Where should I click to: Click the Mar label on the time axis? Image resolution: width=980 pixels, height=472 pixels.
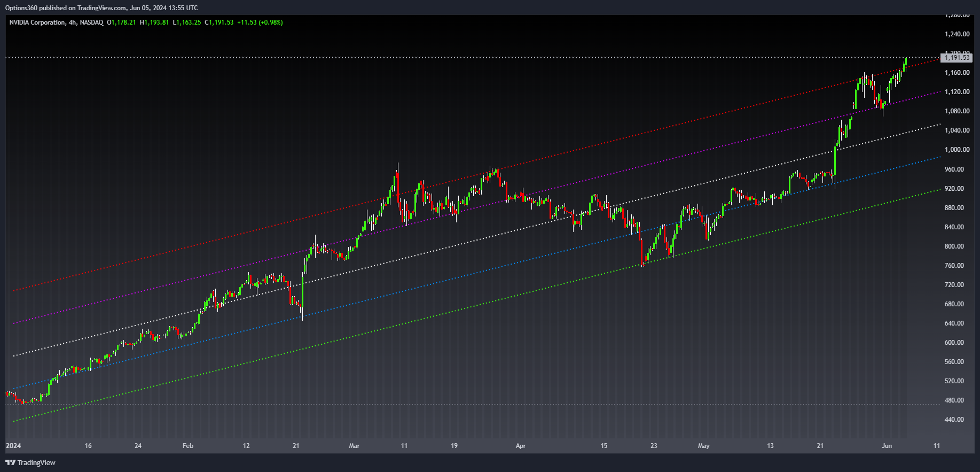pyautogui.click(x=354, y=446)
